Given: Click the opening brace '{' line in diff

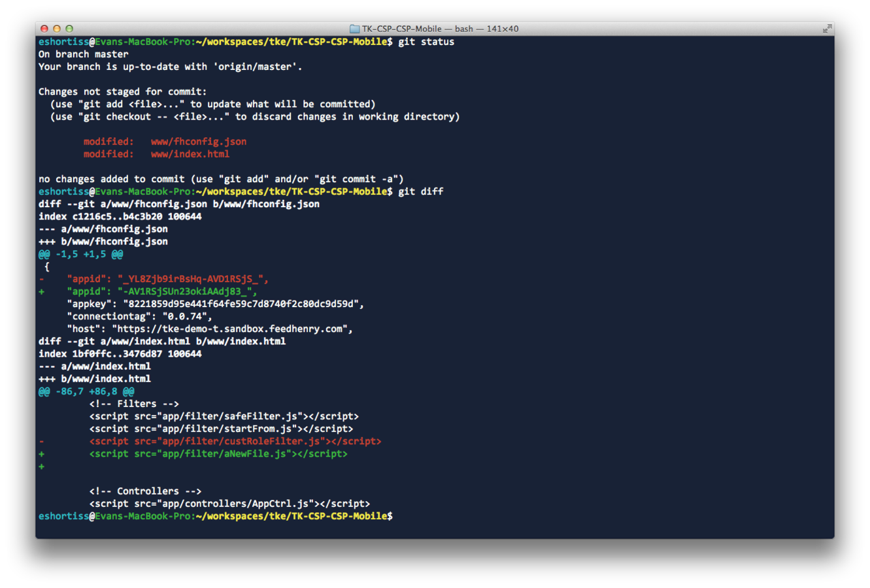Looking at the screenshot, I should click(46, 267).
